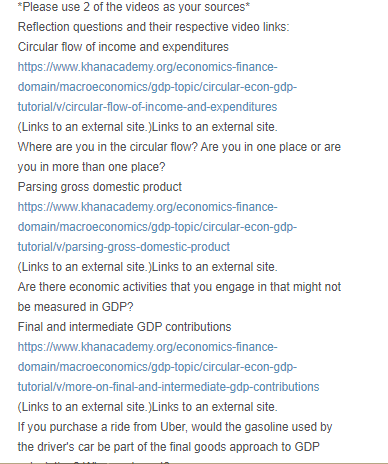This screenshot has width=388, height=464.
Task: Click the 'Final and intermediate GDP contributions' title
Action: (x=124, y=327)
